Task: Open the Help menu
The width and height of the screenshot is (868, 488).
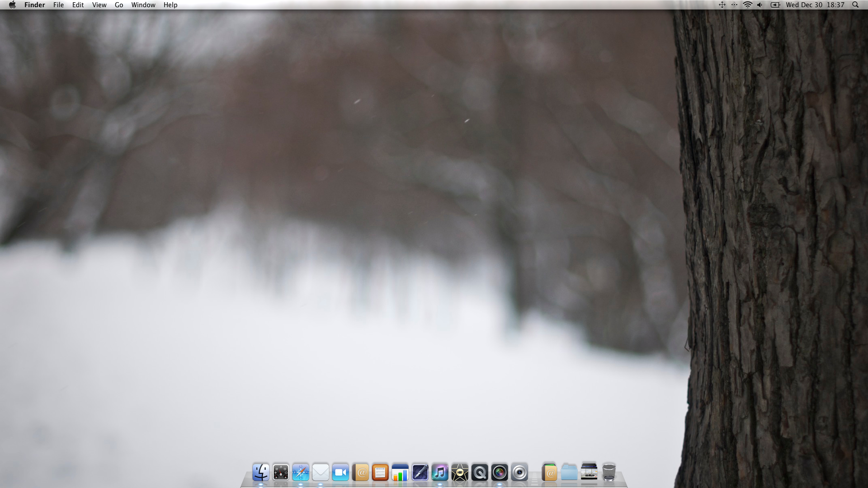Action: click(x=170, y=5)
